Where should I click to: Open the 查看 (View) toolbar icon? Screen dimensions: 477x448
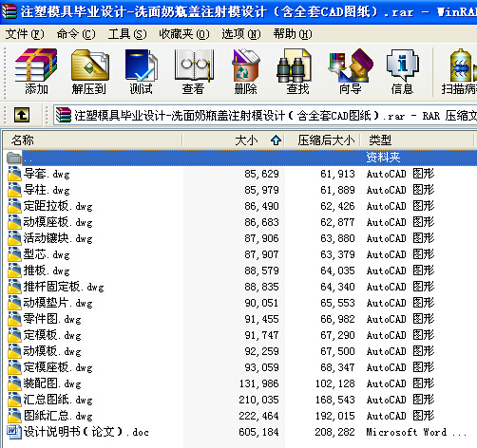coord(194,65)
